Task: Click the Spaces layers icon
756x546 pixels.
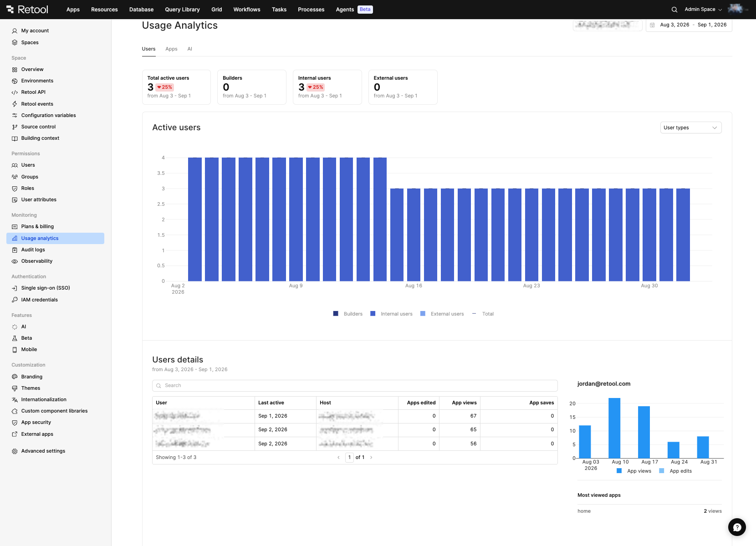Action: [15, 43]
